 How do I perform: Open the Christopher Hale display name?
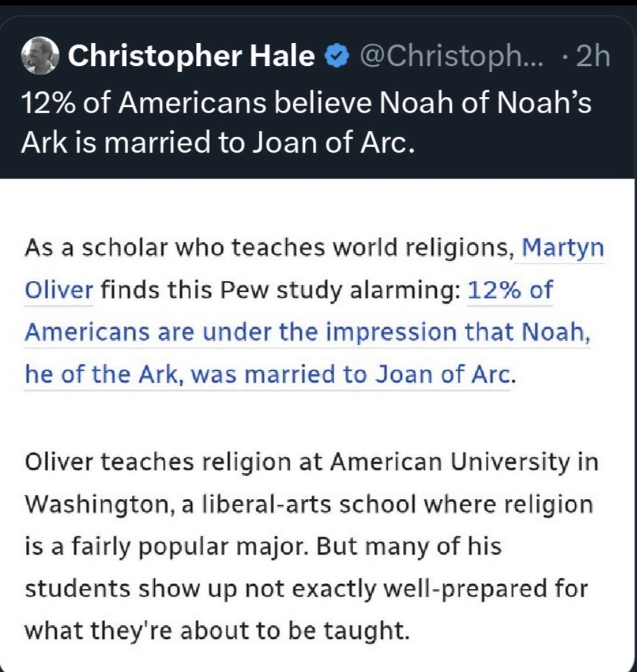[192, 58]
